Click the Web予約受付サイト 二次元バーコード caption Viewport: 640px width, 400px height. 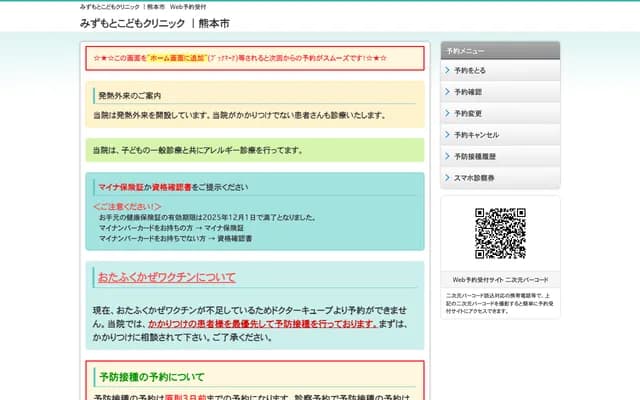pyautogui.click(x=500, y=280)
